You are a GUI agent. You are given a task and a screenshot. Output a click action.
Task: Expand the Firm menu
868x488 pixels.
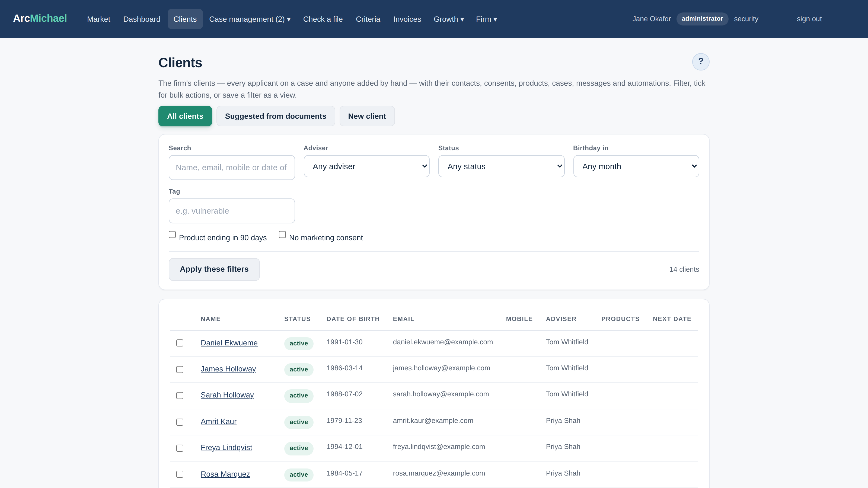tap(486, 19)
